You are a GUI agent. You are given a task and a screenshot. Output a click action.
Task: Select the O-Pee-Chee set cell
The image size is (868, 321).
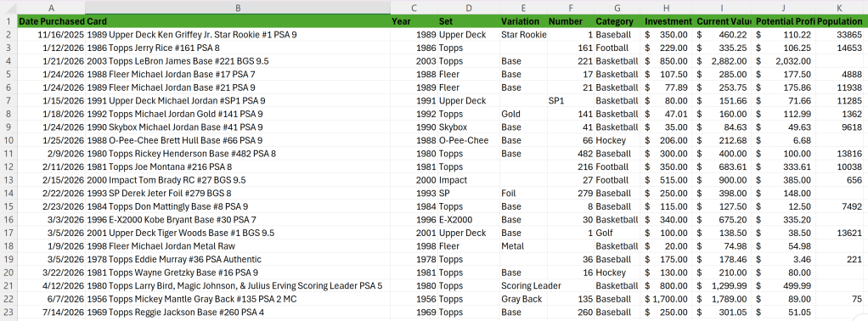[468, 140]
